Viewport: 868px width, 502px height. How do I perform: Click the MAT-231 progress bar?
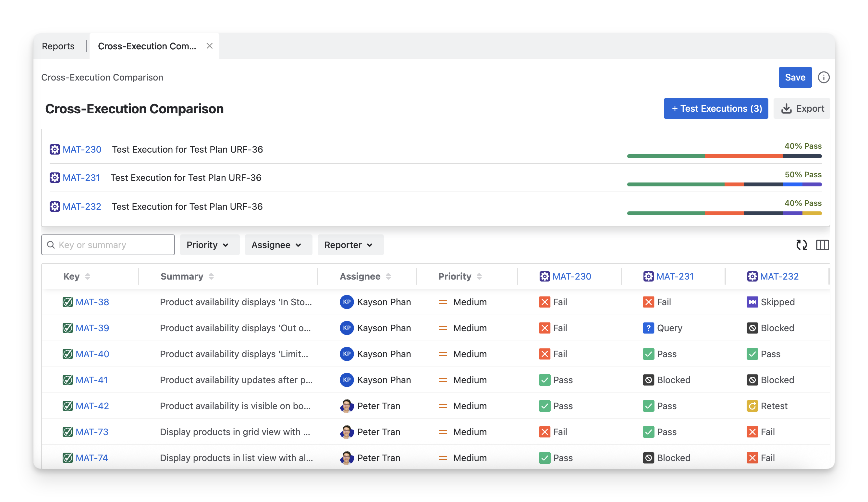coord(724,184)
